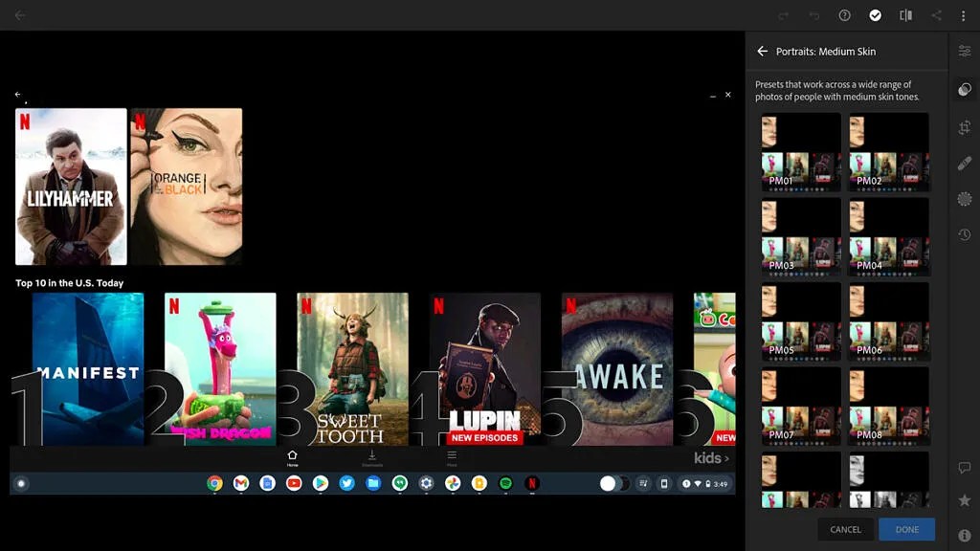Apply the PM01 preset

[801, 152]
